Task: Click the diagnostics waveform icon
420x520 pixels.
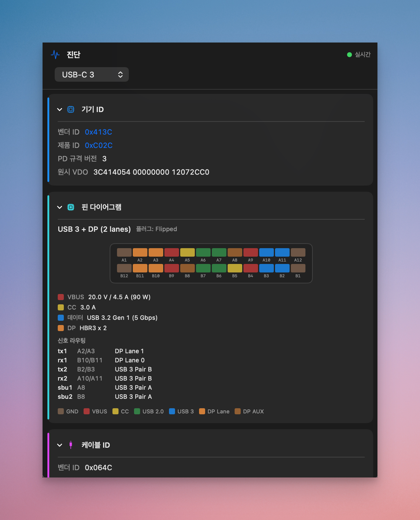Action: [55, 55]
